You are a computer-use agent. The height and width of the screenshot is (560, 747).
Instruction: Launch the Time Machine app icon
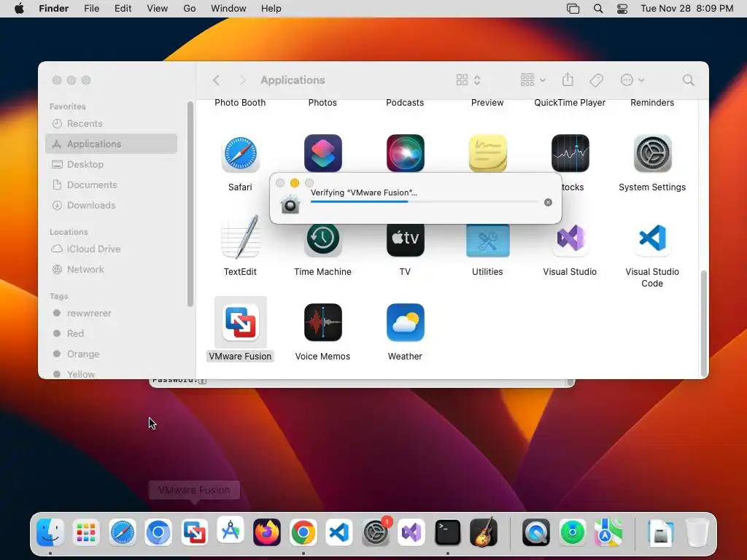pos(322,239)
